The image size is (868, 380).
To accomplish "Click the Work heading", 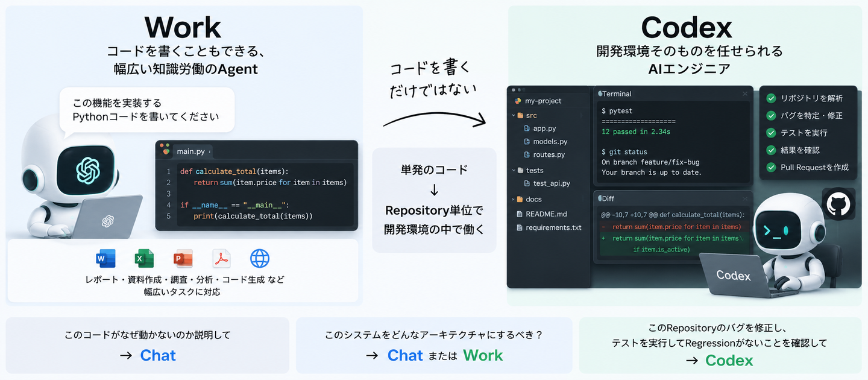I will 183,27.
